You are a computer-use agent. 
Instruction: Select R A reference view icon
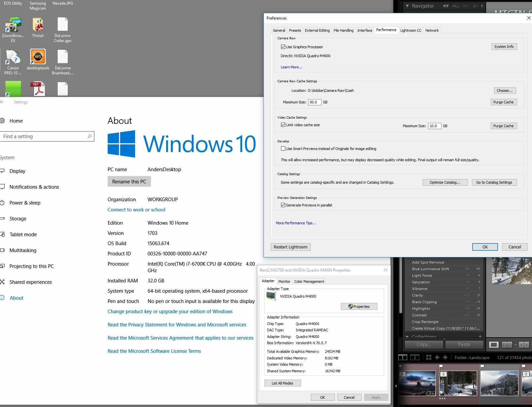pos(507,345)
